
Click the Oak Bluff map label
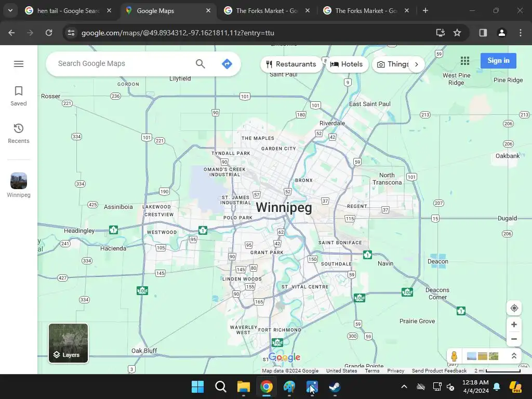point(144,351)
